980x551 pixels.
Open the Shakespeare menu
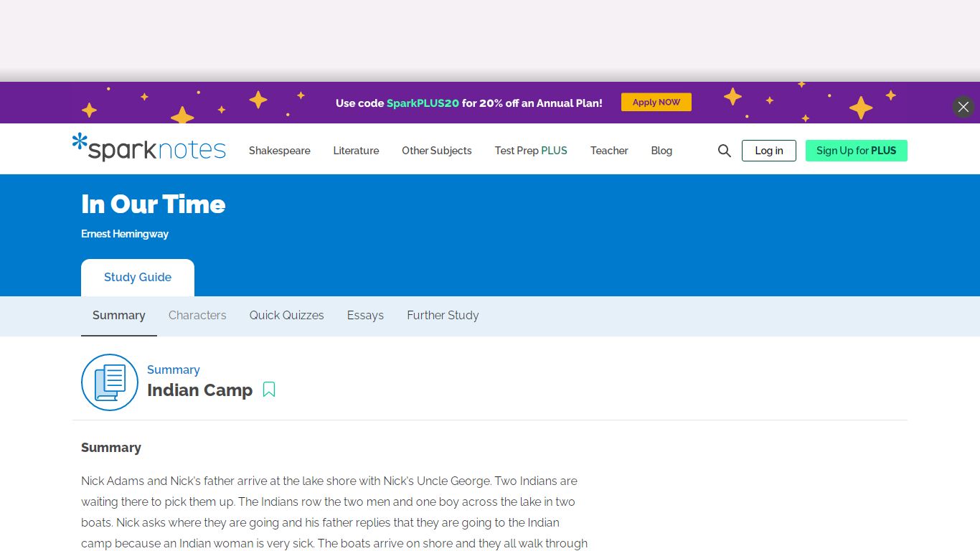pyautogui.click(x=280, y=151)
